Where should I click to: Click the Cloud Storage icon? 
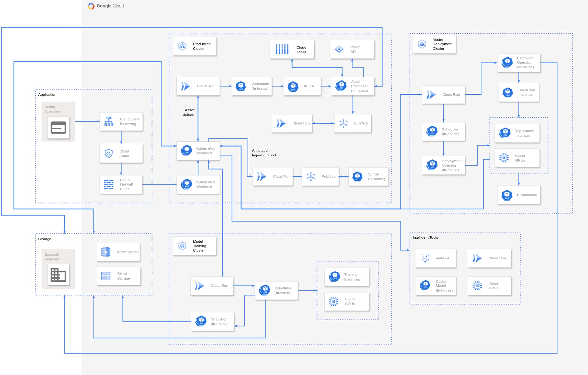tap(106, 276)
